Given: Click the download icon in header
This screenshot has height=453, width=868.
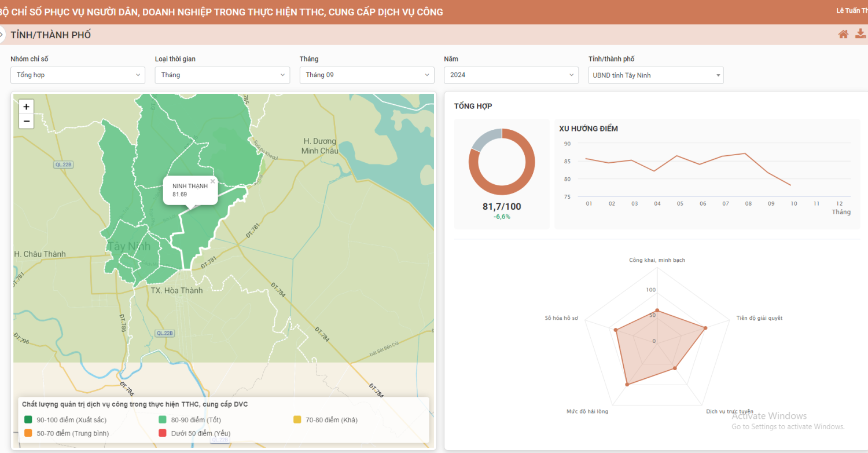Looking at the screenshot, I should (861, 34).
